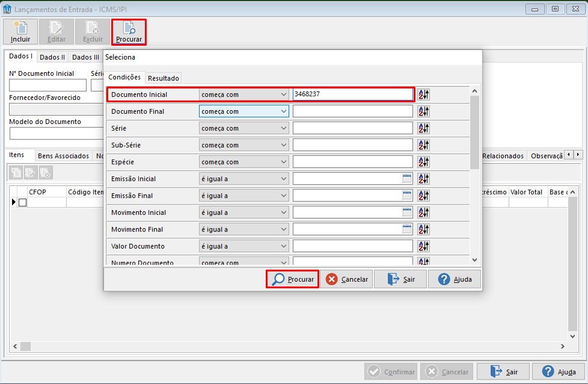Click the N° Documento Inicial field
Image resolution: width=588 pixels, height=384 pixels.
click(x=47, y=85)
